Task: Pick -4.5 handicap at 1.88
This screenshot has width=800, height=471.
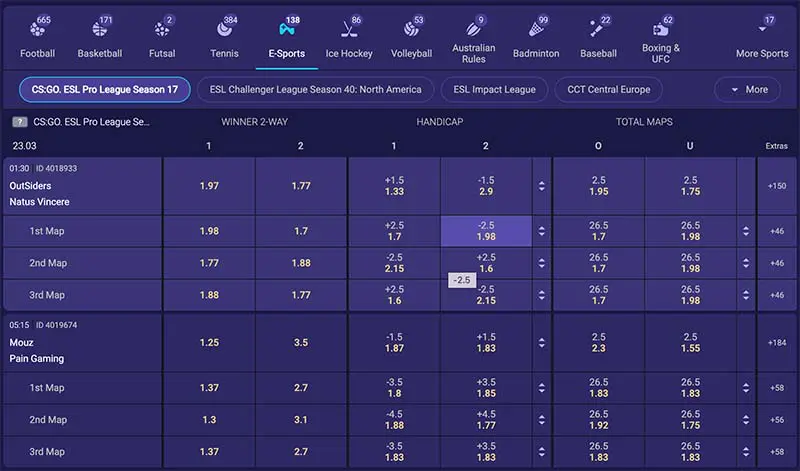Action: click(394, 420)
